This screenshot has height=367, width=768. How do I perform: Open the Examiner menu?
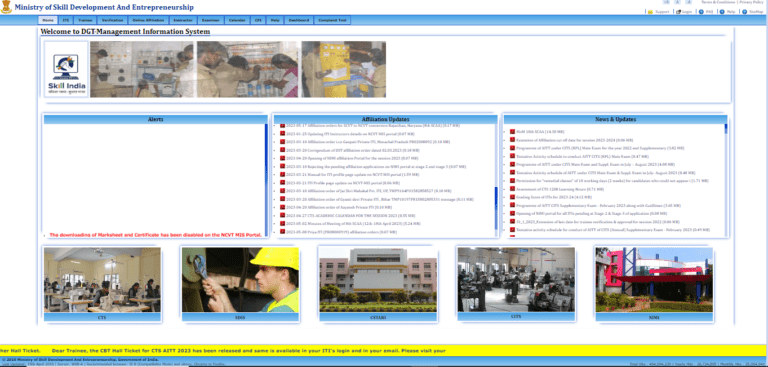[x=211, y=21]
